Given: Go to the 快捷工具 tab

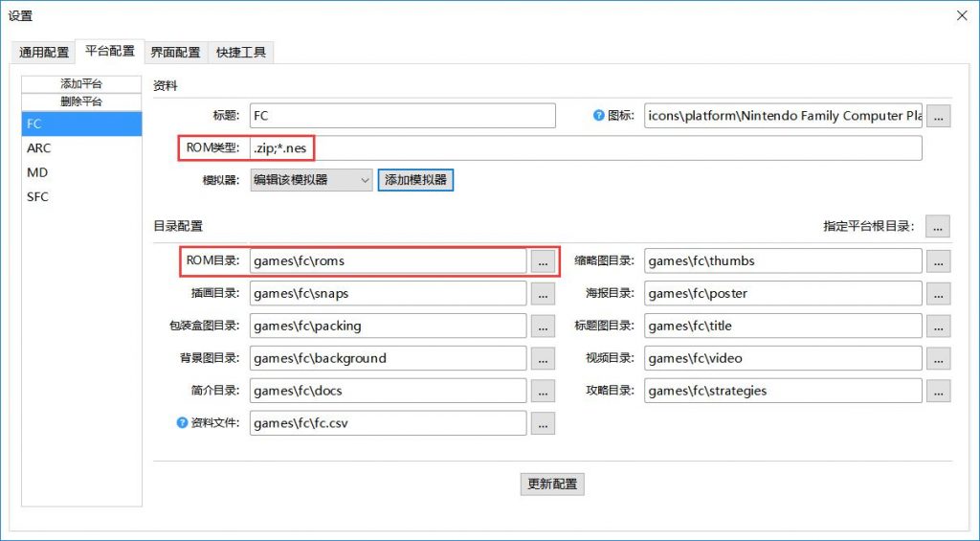Looking at the screenshot, I should click(x=241, y=52).
